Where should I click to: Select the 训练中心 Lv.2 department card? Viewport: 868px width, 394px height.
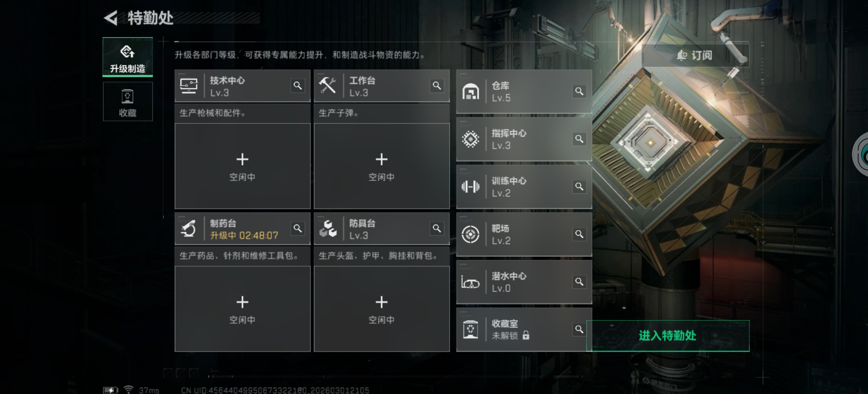click(524, 187)
